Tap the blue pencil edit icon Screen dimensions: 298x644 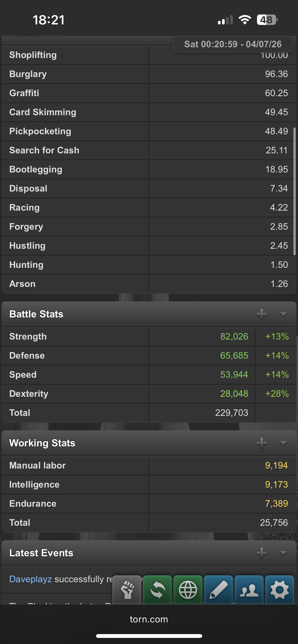[x=219, y=590]
